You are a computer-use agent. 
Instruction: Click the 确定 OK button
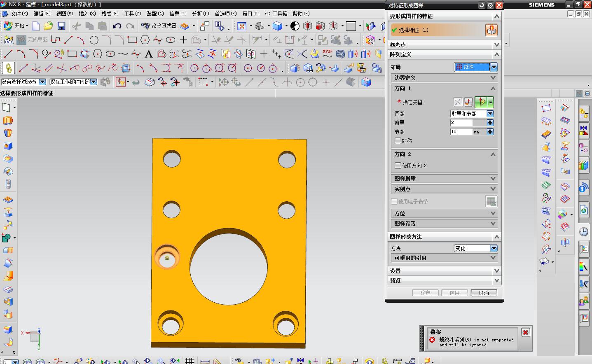[x=425, y=293]
